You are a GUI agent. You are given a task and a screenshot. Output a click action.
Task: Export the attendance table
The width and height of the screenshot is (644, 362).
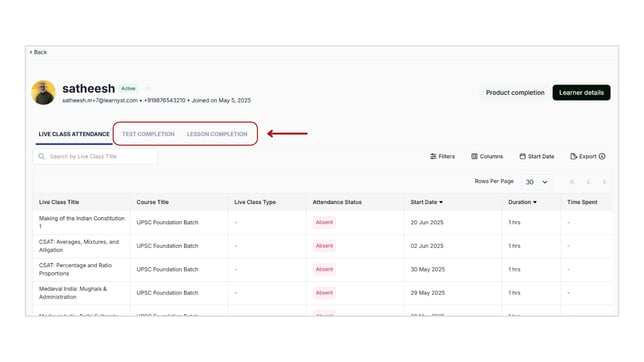(584, 156)
